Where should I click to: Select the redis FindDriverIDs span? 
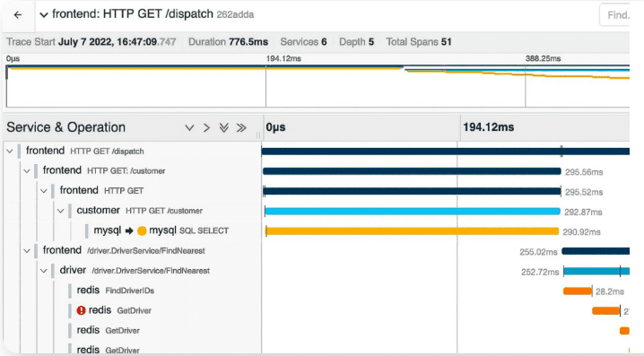pos(116,291)
